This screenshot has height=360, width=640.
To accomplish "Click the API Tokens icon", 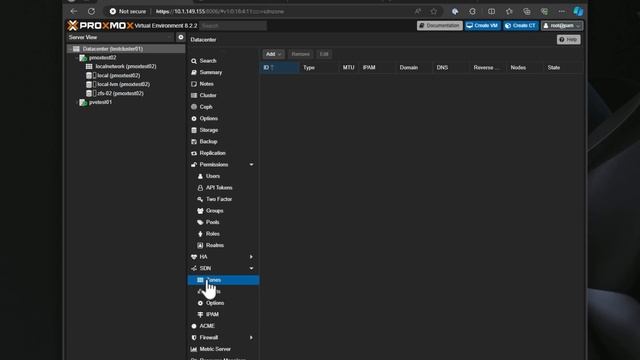I will (200, 188).
